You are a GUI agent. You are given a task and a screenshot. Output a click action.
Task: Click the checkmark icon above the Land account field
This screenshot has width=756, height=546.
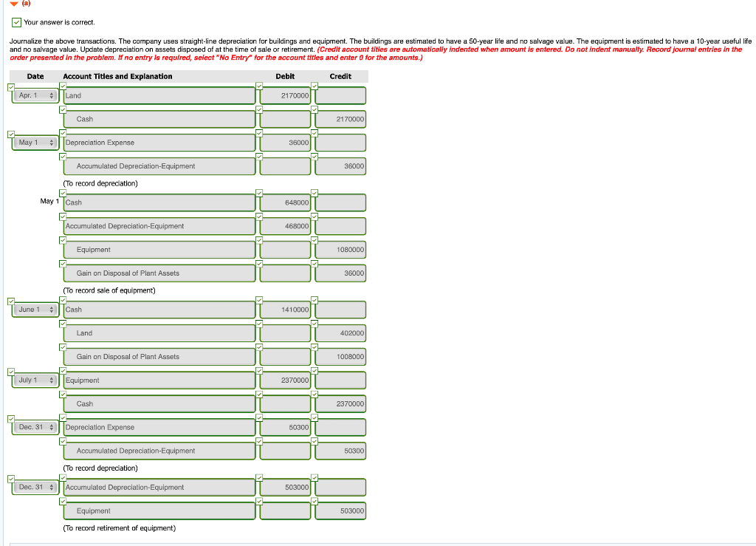click(61, 86)
